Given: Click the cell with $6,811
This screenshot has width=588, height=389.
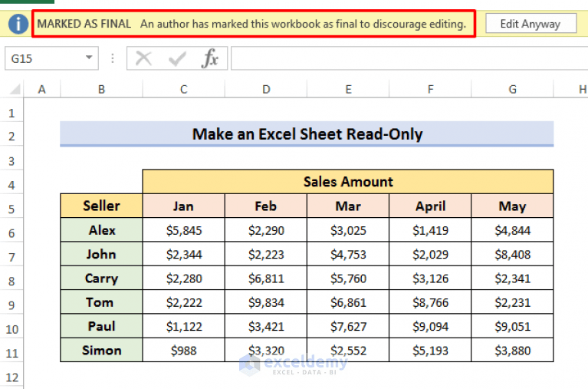Looking at the screenshot, I should 266,278.
